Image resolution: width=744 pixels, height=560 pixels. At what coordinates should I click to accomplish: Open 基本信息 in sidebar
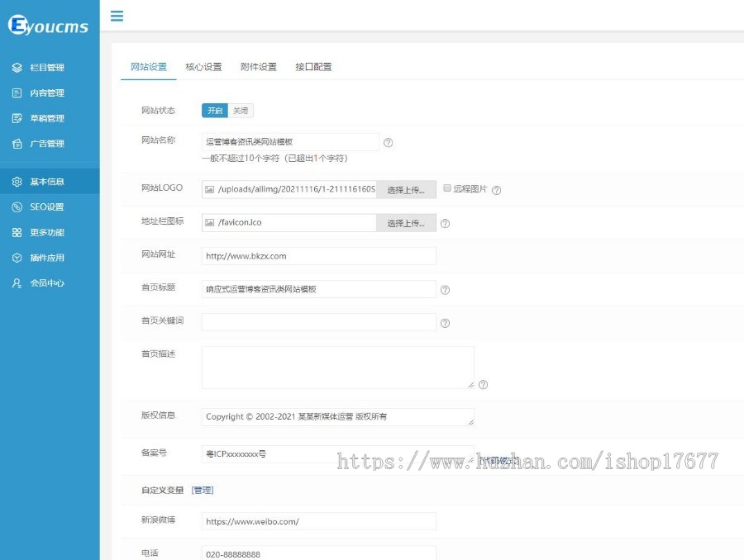click(50, 182)
